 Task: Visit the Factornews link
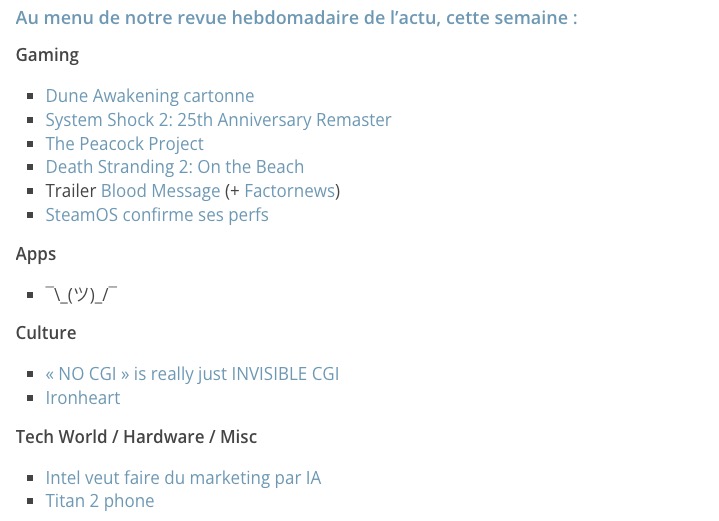pos(289,191)
